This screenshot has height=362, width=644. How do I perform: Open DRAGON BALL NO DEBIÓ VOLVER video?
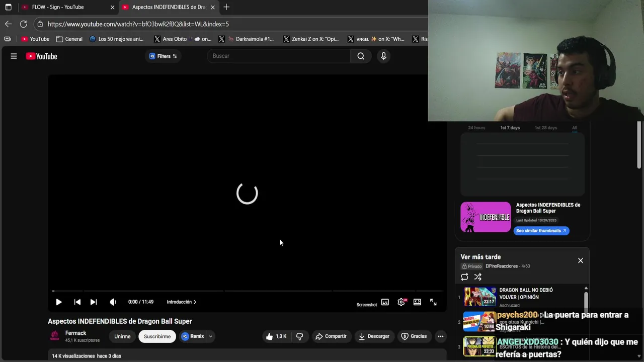526,294
